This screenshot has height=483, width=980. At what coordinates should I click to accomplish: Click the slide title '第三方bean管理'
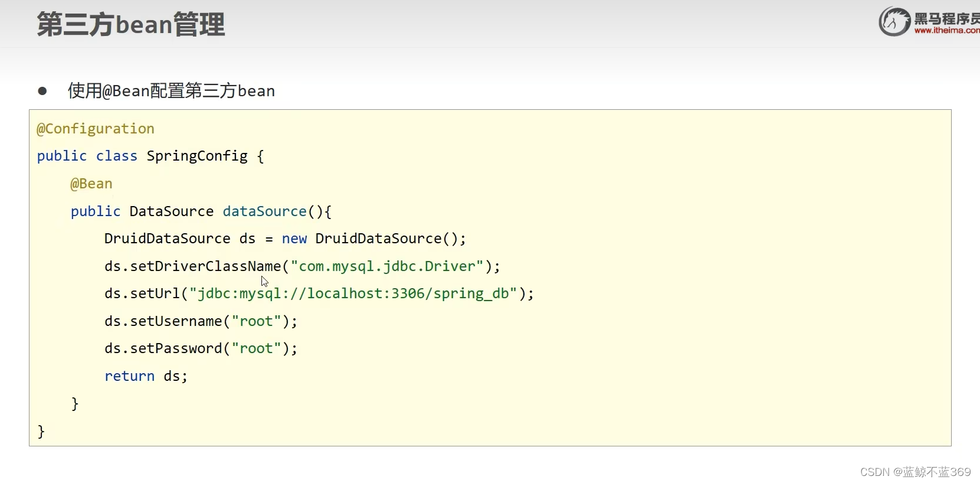click(131, 25)
